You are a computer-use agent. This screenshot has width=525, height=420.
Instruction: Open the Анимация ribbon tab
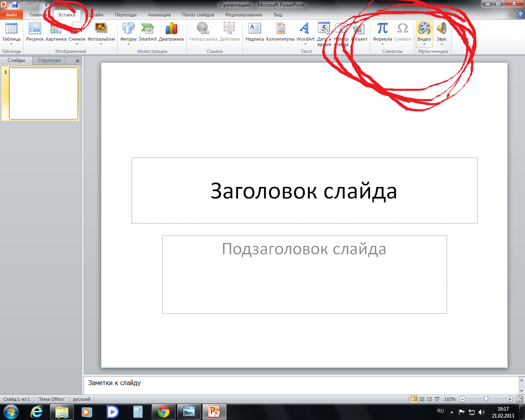159,15
